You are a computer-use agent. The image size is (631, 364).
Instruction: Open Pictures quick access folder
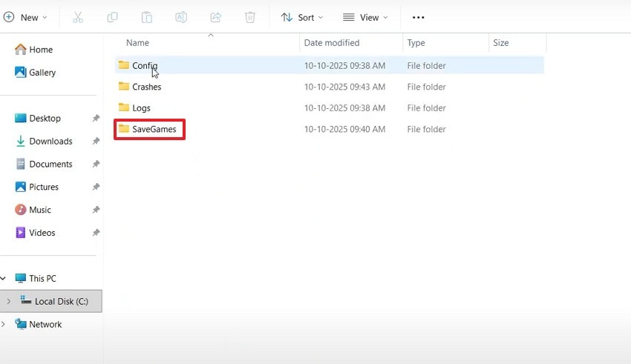click(44, 187)
